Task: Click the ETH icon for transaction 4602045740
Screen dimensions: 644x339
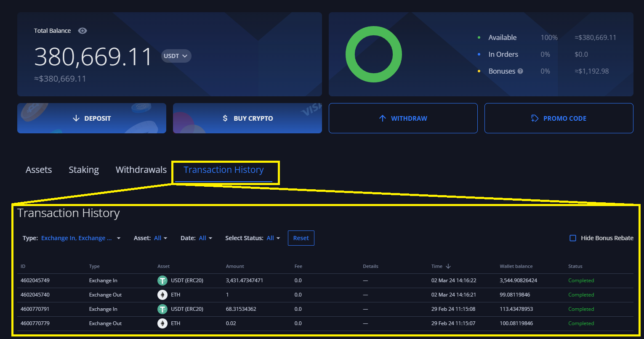Action: [162, 295]
